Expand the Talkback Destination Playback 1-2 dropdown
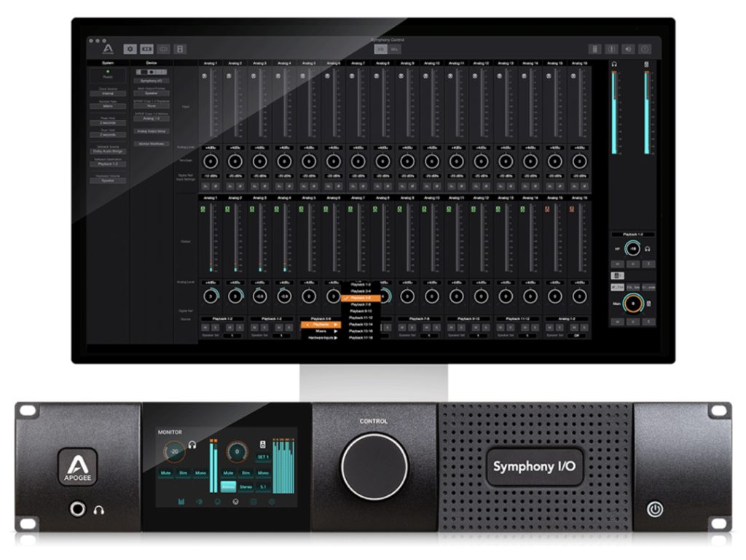Screen dimensions: 746x560 click(108, 164)
